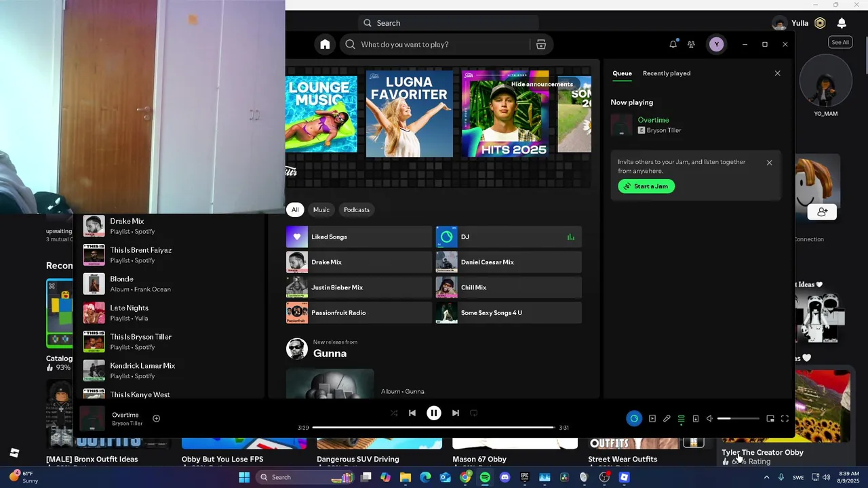Click the Spotify volume slider
The height and width of the screenshot is (488, 868).
738,418
